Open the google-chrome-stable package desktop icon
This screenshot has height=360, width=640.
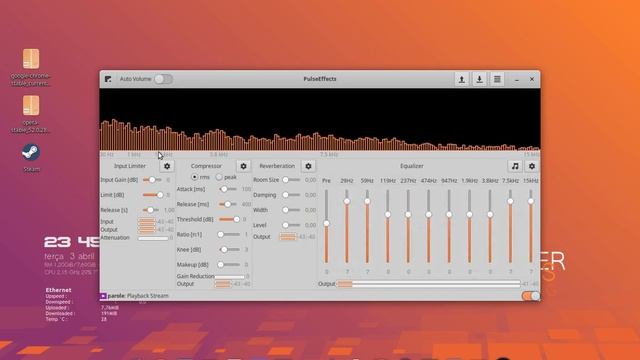point(31,67)
